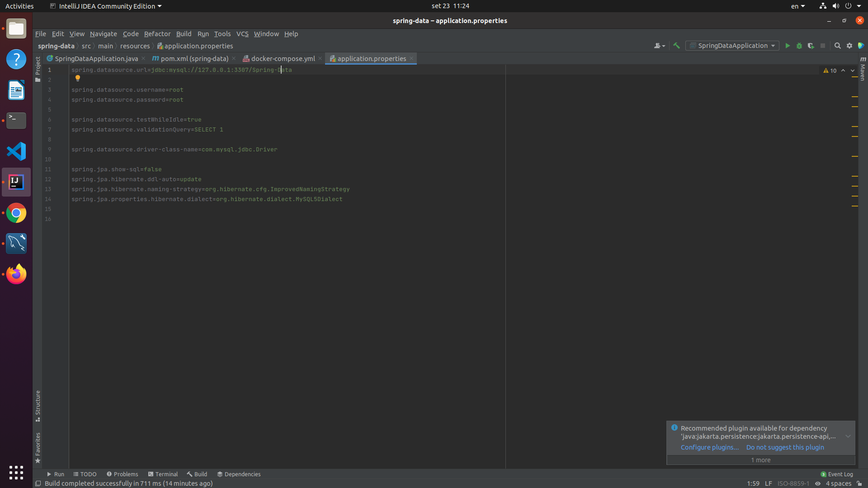This screenshot has width=868, height=488.
Task: Click the yellow intention lightbulb
Action: [78, 78]
